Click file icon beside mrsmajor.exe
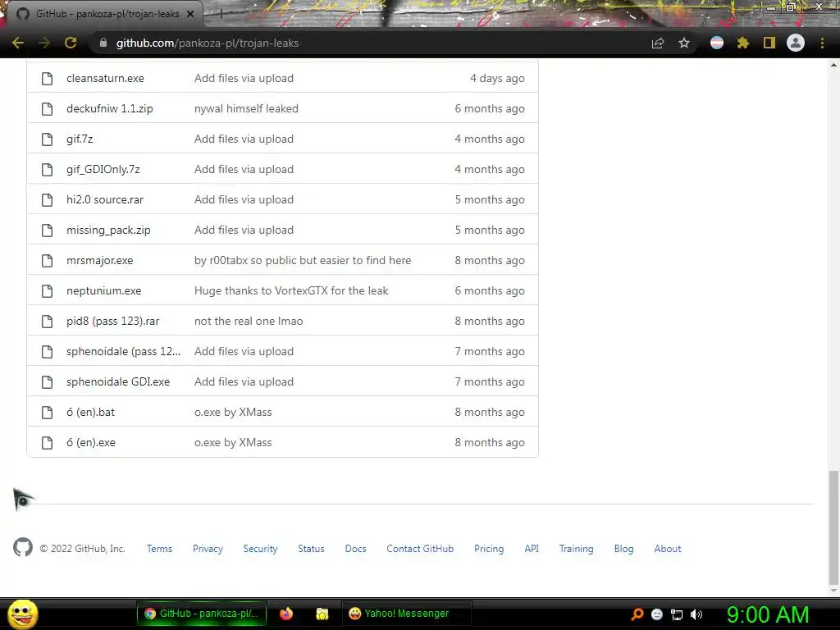The width and height of the screenshot is (840, 630). (47, 260)
